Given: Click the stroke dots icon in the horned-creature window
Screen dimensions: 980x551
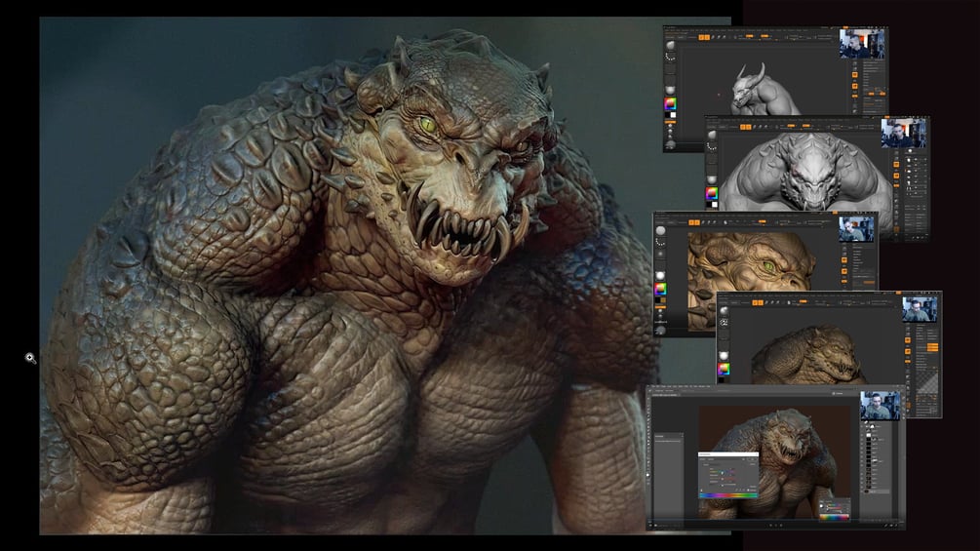Looking at the screenshot, I should click(670, 57).
